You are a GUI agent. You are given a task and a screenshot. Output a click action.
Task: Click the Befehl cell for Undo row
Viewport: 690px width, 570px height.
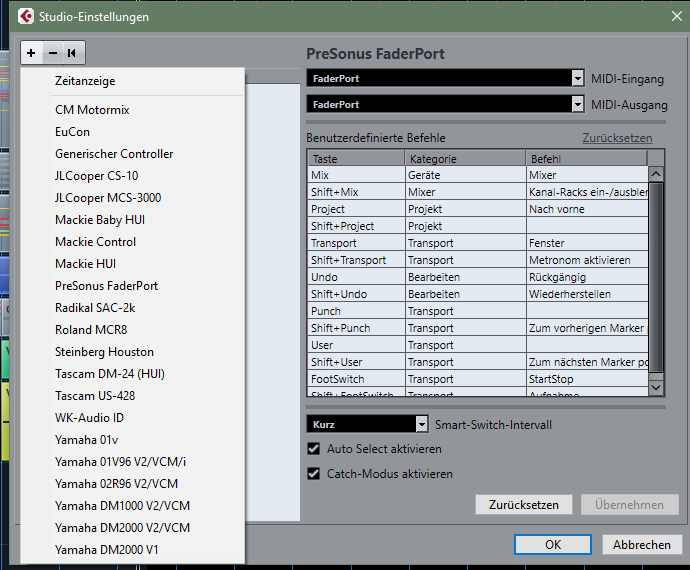click(586, 277)
